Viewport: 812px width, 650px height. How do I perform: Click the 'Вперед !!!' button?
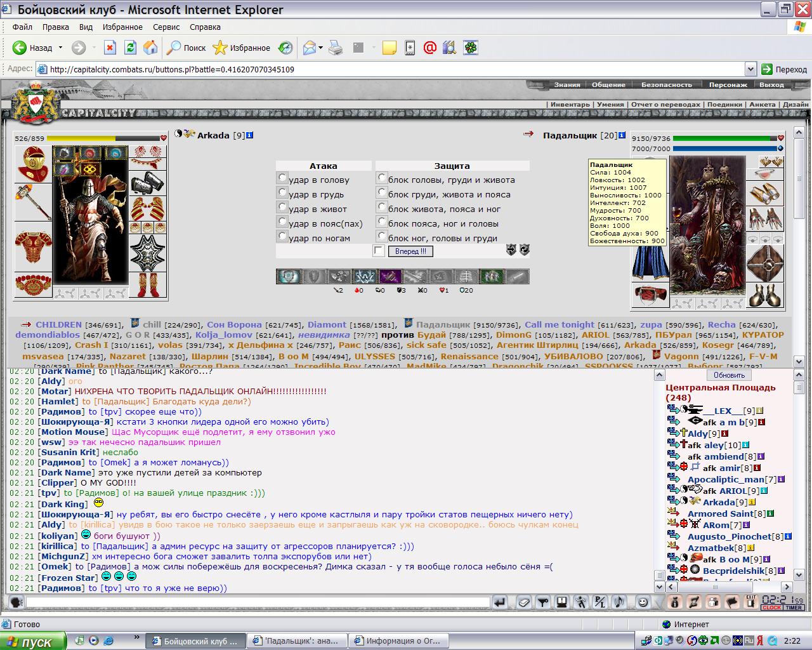point(410,251)
